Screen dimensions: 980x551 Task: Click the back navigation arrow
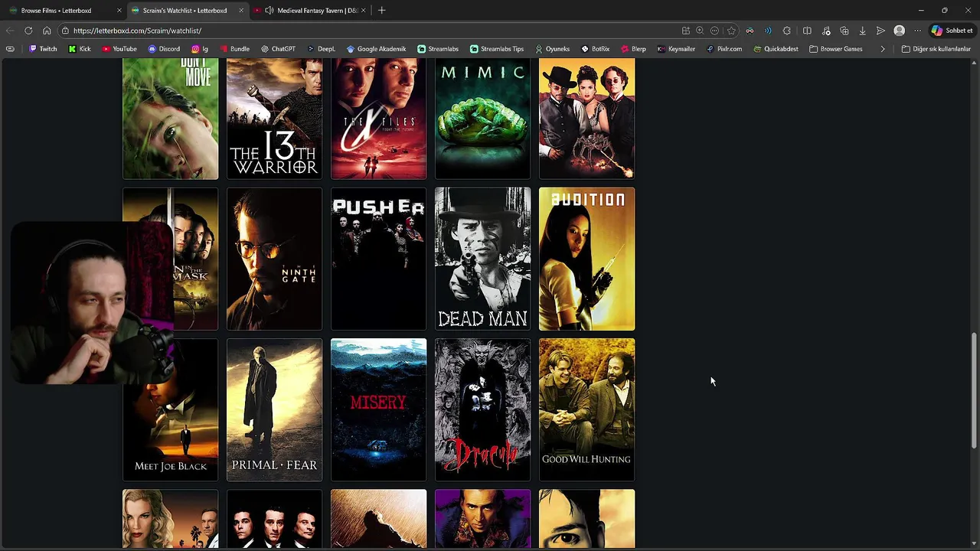[9, 31]
